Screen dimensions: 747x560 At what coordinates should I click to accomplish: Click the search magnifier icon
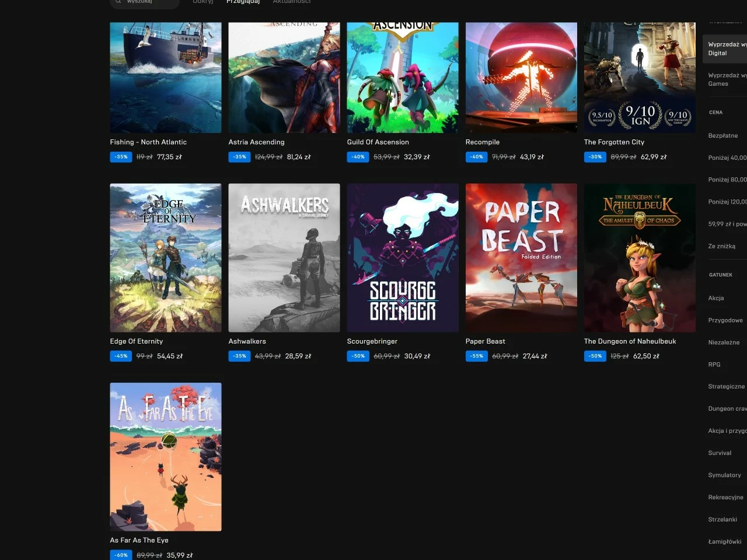(x=118, y=2)
